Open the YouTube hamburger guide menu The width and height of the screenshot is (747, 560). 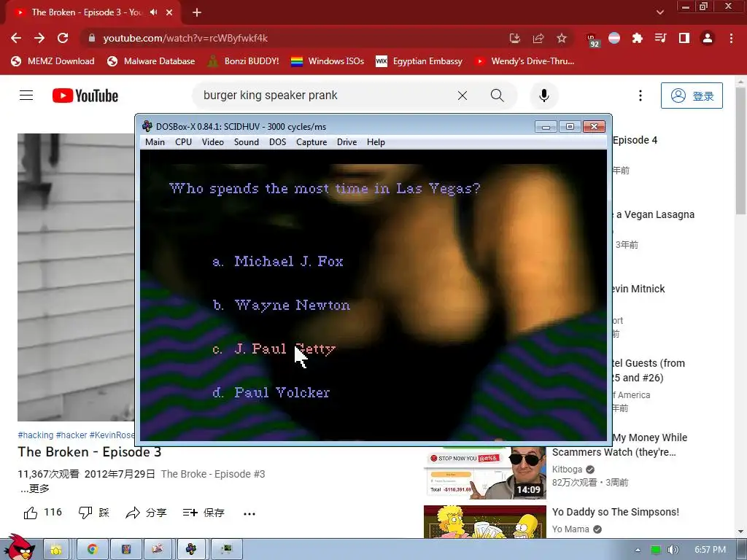click(26, 96)
